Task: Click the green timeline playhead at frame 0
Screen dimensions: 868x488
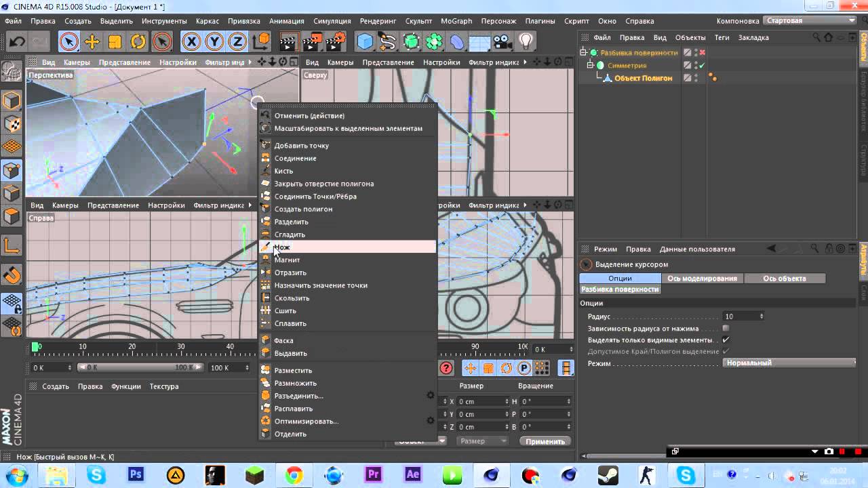Action: (35, 348)
